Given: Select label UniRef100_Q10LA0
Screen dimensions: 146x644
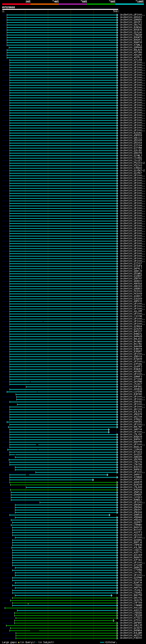Looking at the screenshot, I should click(x=131, y=32).
